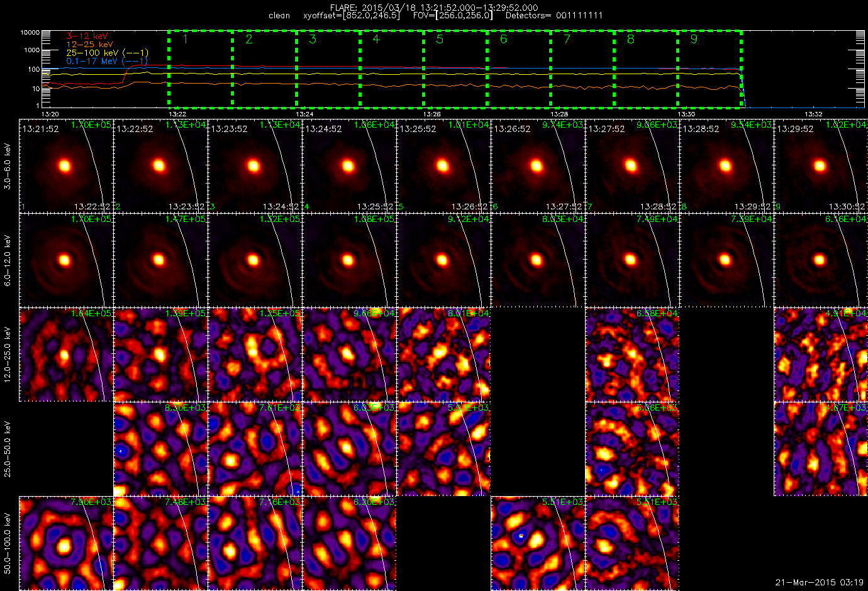Open the 6.0-12.0 keV image for interval 2

(160, 260)
